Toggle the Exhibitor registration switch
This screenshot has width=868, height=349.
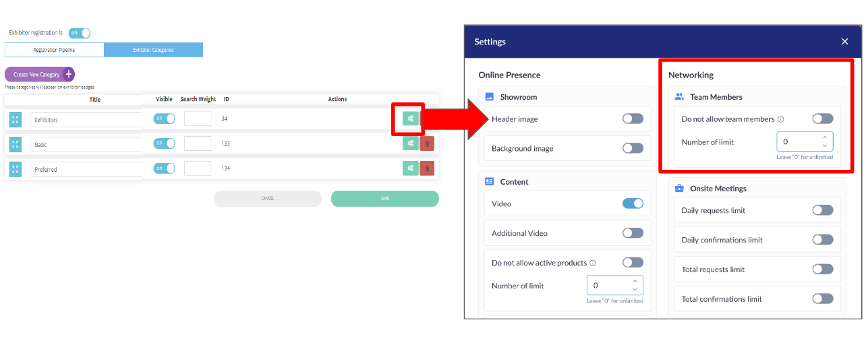[x=80, y=32]
